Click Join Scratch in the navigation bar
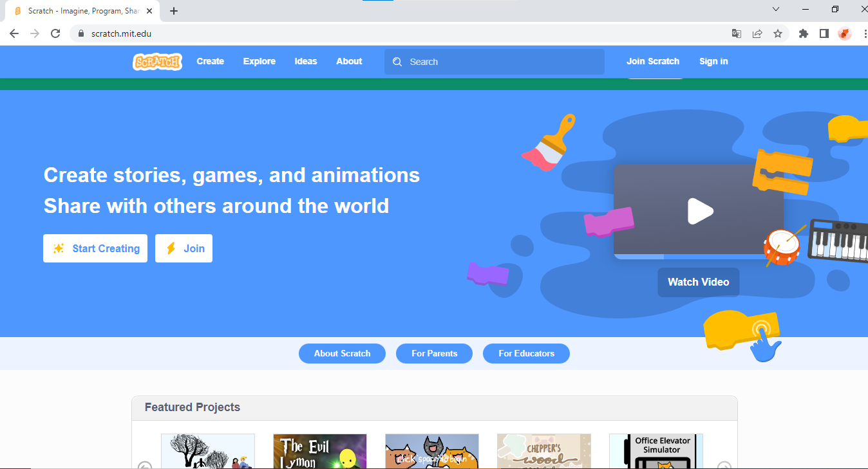The width and height of the screenshot is (868, 469). 653,62
